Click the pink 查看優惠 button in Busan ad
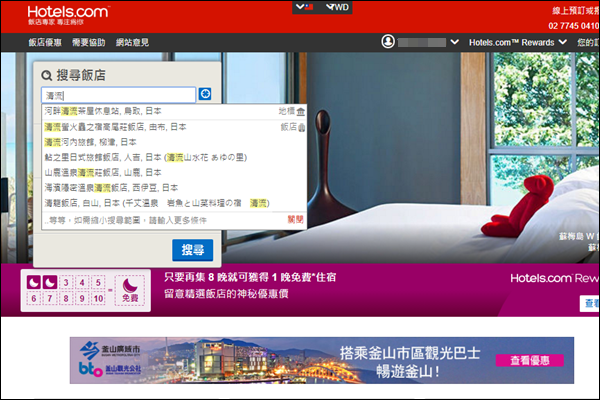600x400 pixels. (530, 360)
